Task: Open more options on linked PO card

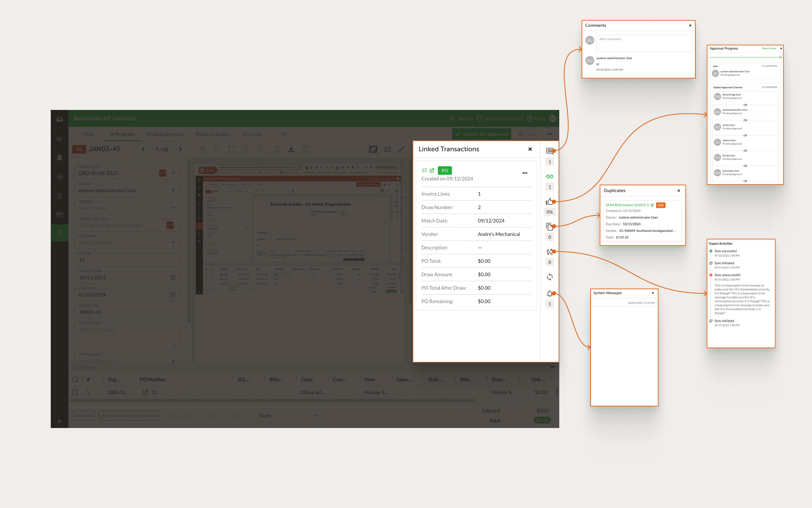Action: tap(525, 173)
